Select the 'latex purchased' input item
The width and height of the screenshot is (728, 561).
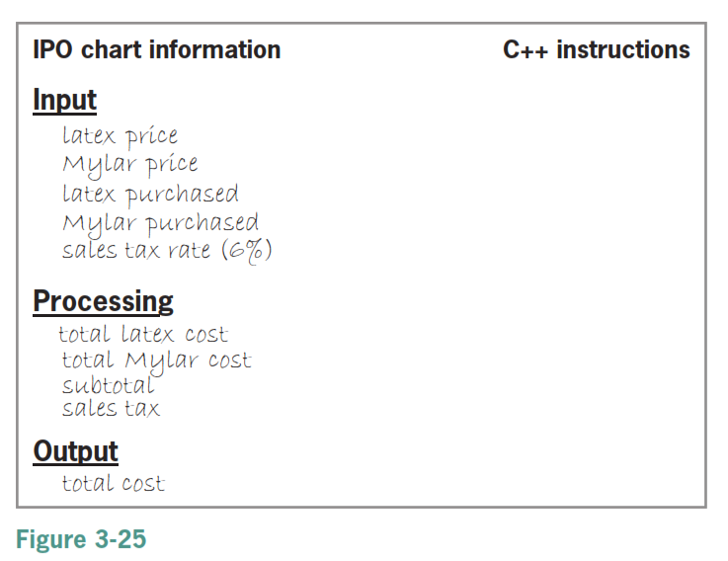[151, 195]
